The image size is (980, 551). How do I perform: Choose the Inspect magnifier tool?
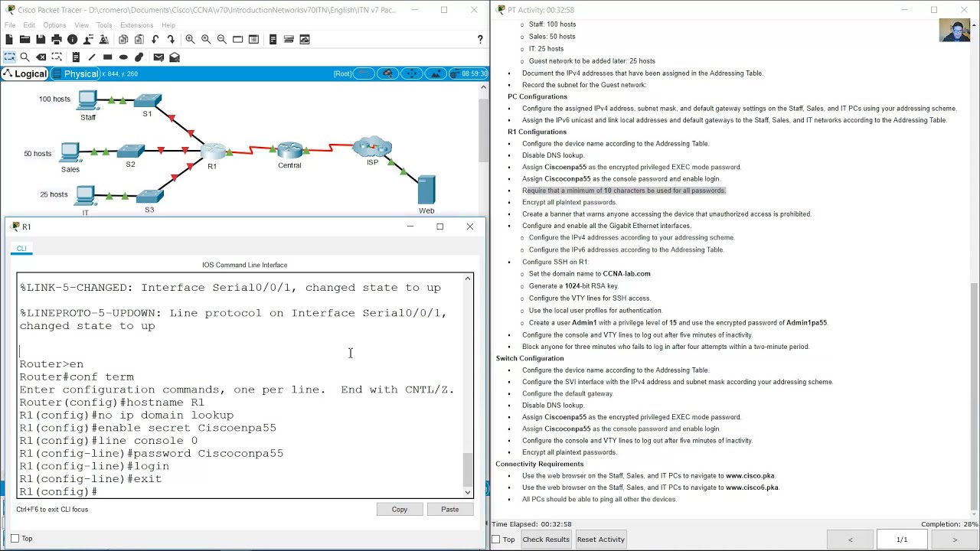point(25,57)
